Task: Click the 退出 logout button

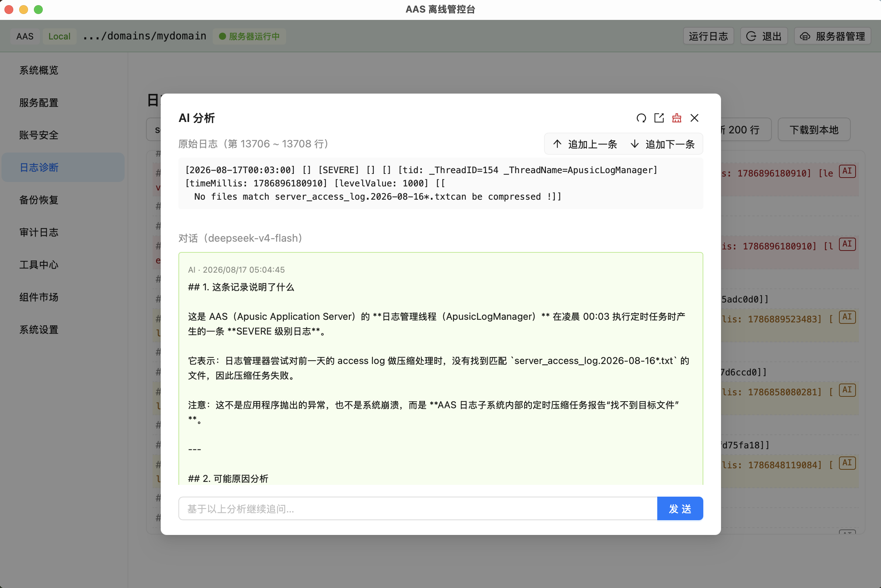Action: click(763, 36)
